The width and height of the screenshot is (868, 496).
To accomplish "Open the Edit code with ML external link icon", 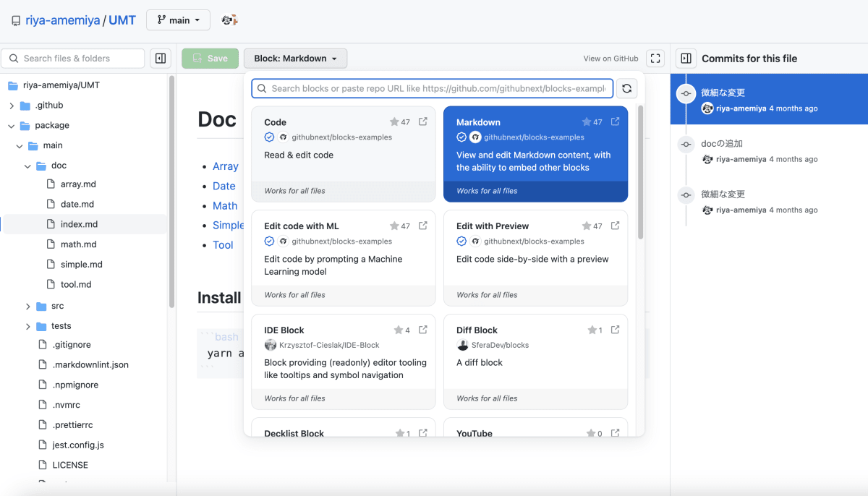I will point(423,226).
